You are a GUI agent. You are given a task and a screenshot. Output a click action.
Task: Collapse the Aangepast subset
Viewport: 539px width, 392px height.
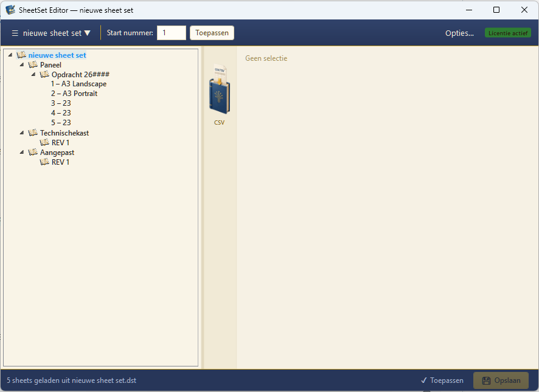coord(22,152)
